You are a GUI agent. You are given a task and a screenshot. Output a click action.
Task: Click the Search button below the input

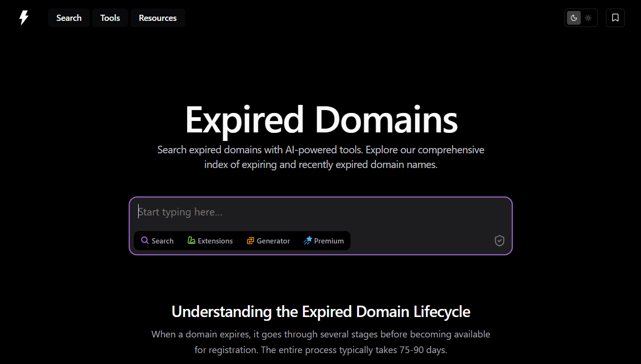tap(157, 241)
